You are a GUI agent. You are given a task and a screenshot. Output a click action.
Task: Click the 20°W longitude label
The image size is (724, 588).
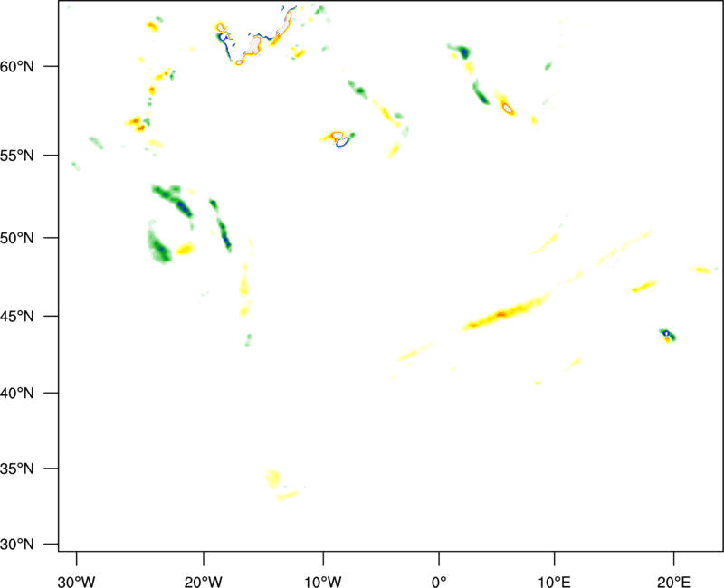204,582
